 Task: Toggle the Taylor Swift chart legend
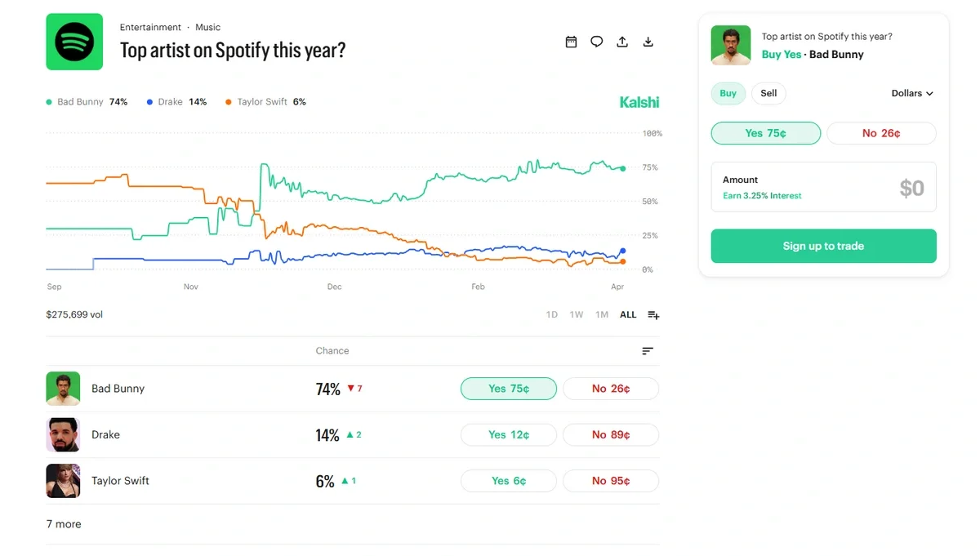click(x=263, y=101)
